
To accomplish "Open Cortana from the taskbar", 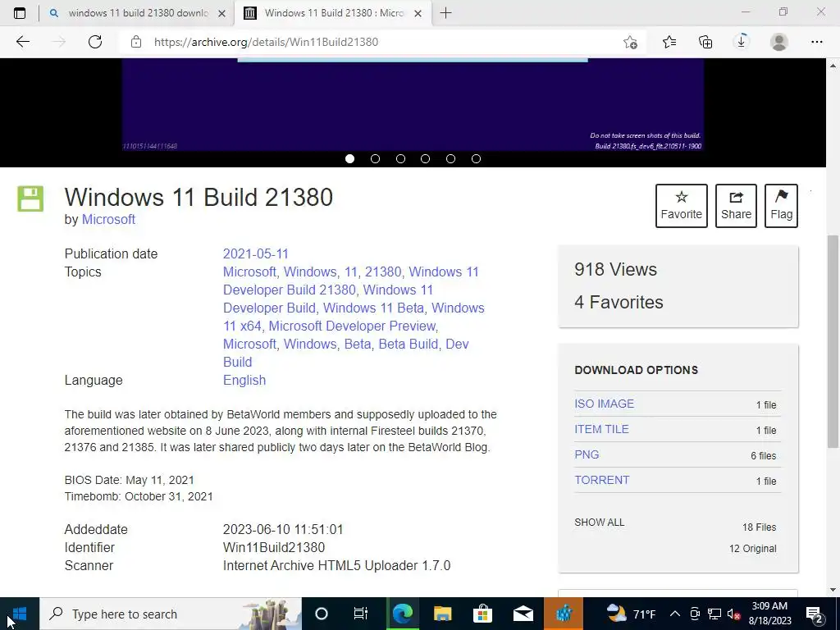I will pos(322,614).
